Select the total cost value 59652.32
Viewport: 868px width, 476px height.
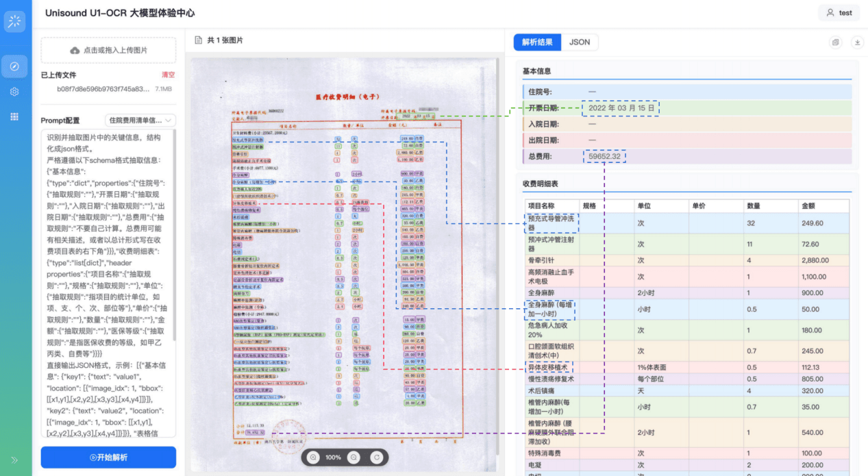[x=604, y=156]
